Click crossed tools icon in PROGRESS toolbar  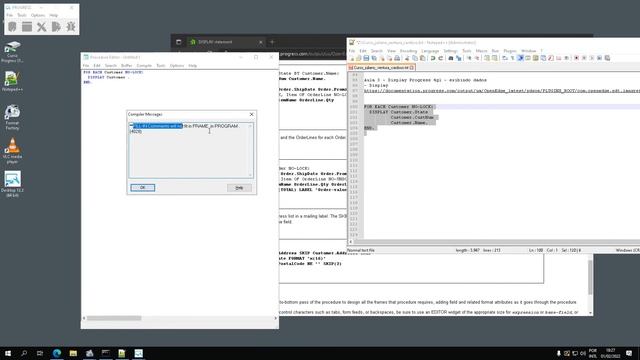pos(42,27)
